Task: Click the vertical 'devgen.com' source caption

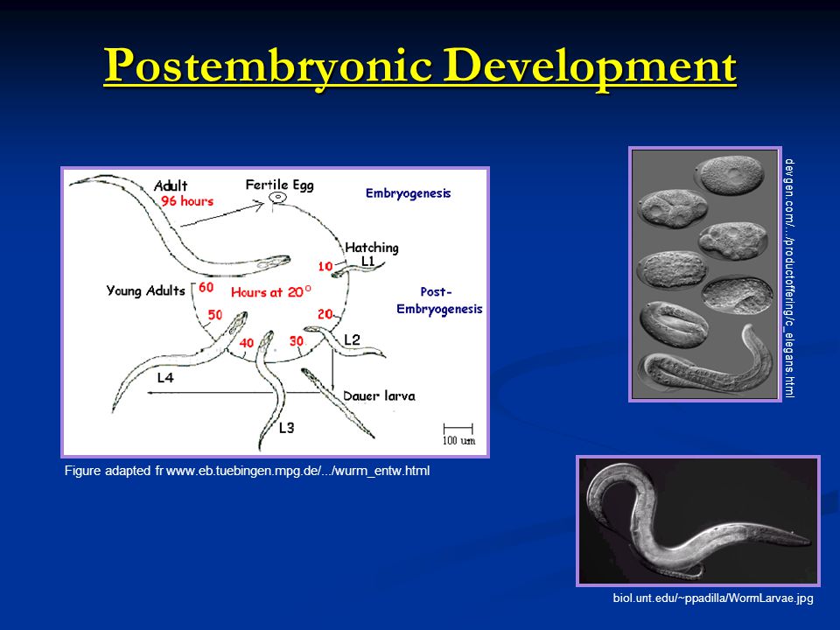Action: click(x=789, y=277)
